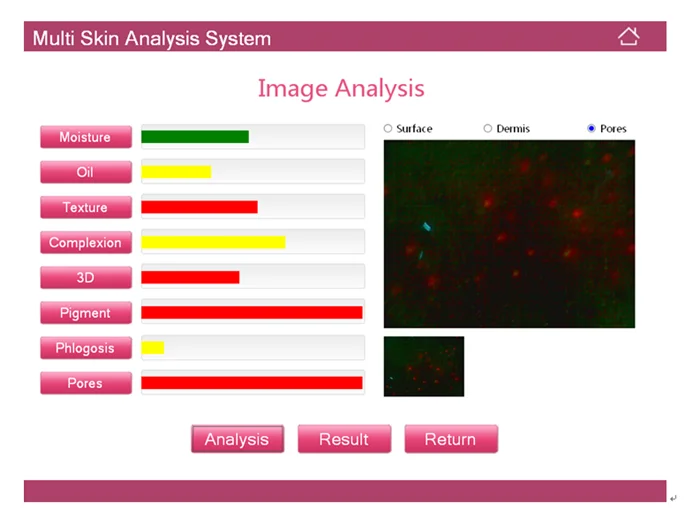Viewport: 700px width, 525px height.
Task: Click the red Pores progress bar
Action: 252,383
